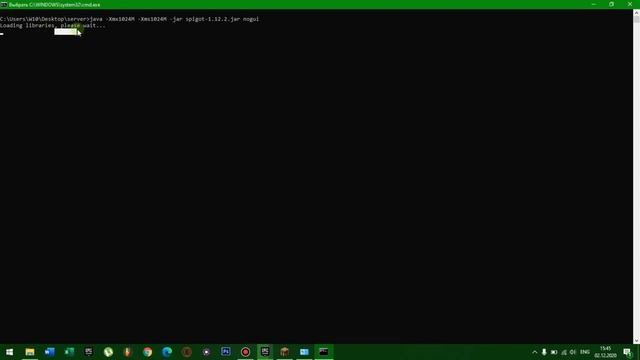Click the cmd.exe window title text

click(x=54, y=4)
